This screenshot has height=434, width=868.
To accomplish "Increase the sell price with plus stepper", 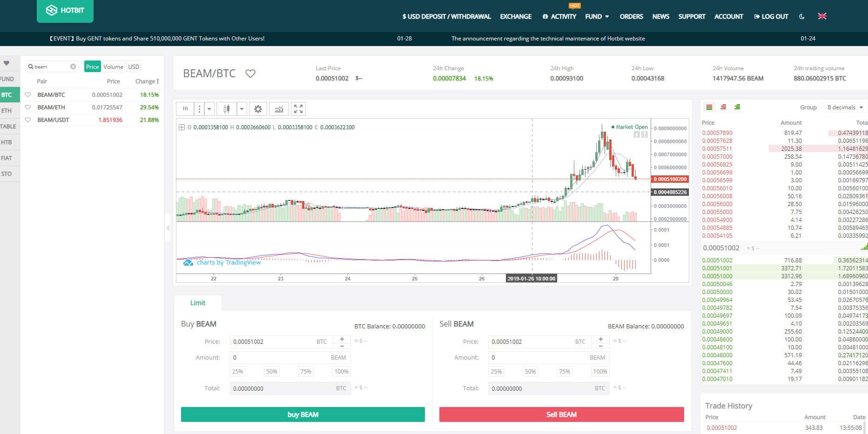I will tap(601, 339).
